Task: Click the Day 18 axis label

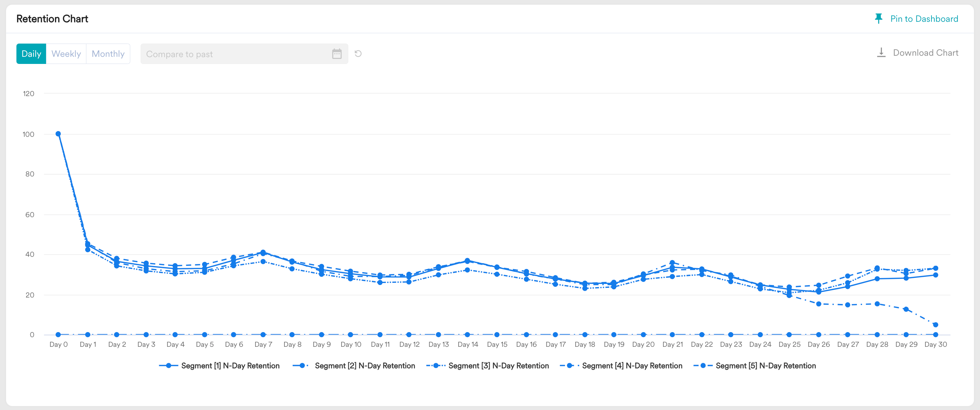Action: [x=585, y=344]
